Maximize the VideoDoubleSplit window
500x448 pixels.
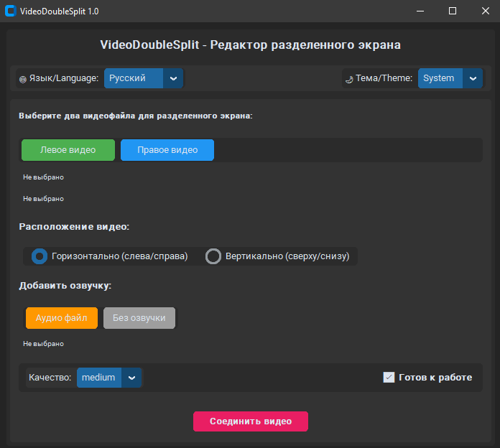453,11
